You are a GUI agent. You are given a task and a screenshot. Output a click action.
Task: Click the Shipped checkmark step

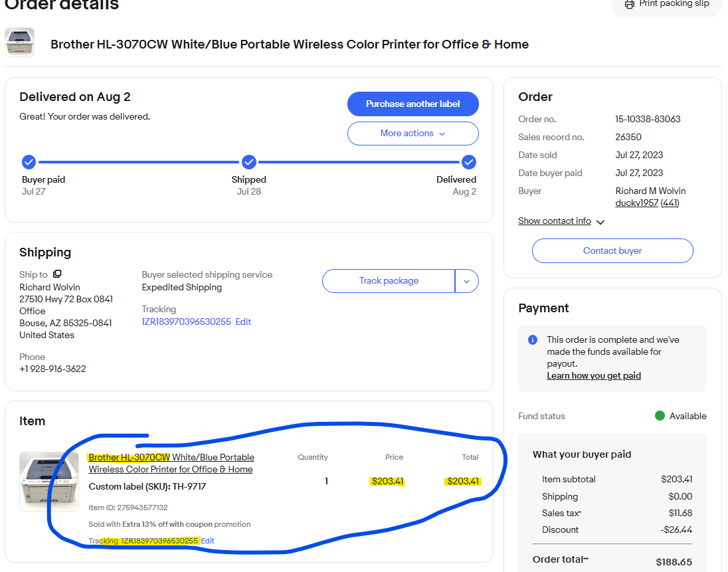coord(249,162)
